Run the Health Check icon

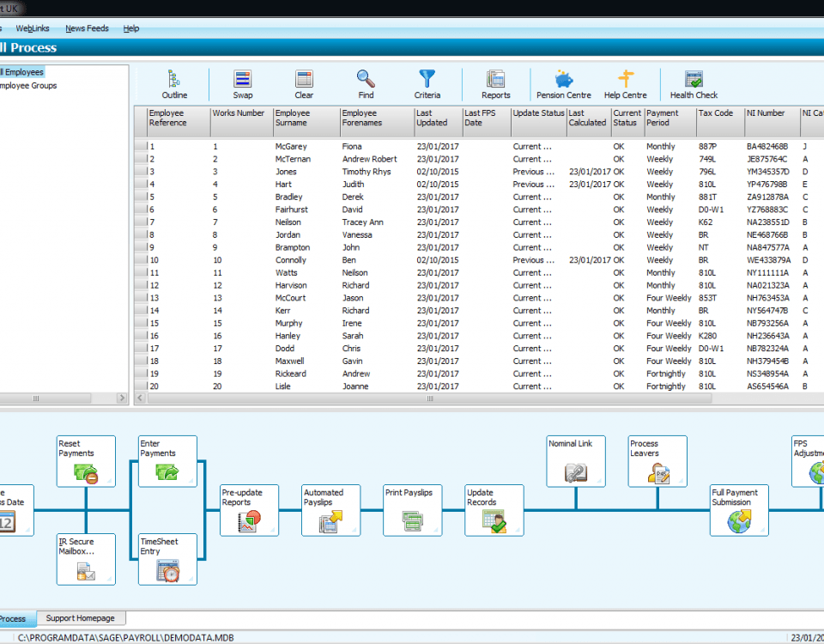694,84
